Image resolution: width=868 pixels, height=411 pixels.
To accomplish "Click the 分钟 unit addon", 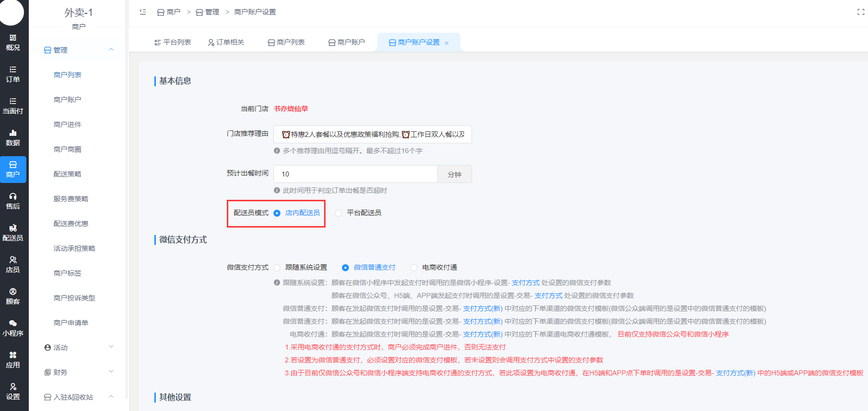I will (455, 174).
